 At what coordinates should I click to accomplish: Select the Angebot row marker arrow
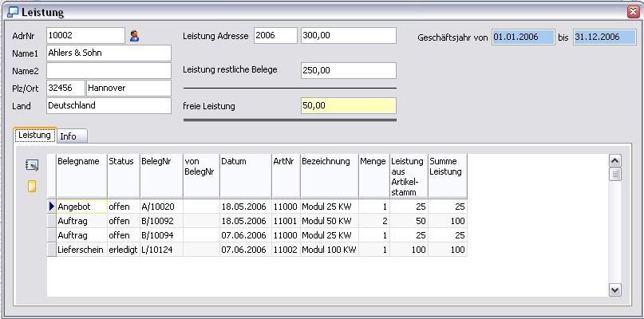(x=52, y=207)
